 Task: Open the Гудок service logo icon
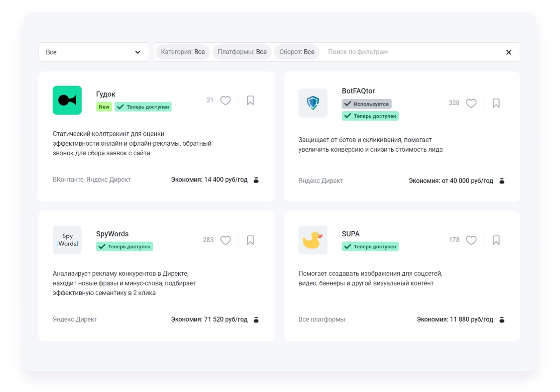coord(67,100)
